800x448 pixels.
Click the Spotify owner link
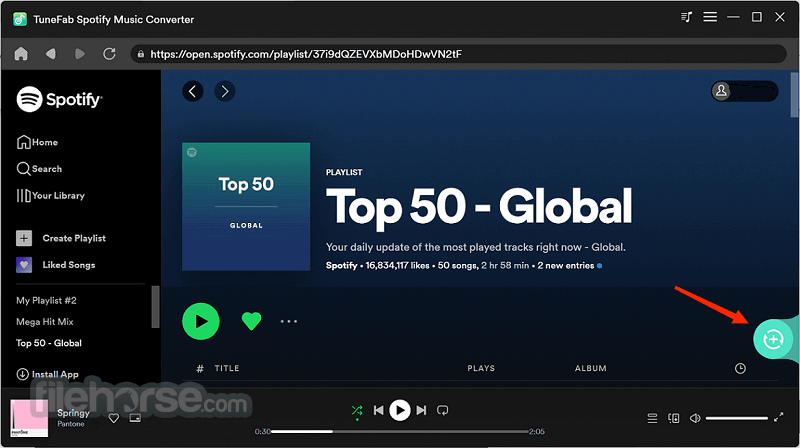coord(341,265)
